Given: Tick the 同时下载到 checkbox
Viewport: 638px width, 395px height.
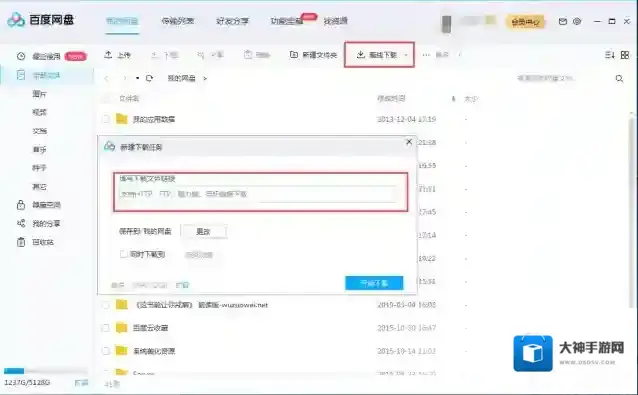Looking at the screenshot, I should [123, 254].
